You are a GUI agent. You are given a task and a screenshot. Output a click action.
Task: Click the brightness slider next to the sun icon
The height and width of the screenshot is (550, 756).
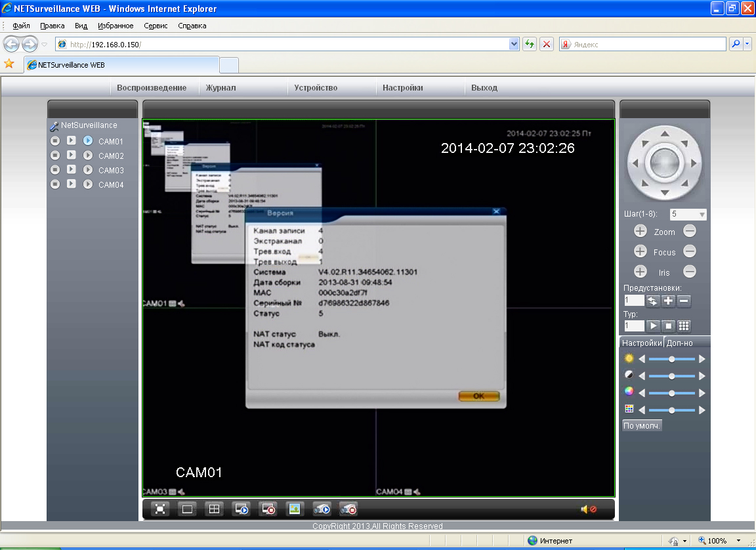tap(671, 359)
